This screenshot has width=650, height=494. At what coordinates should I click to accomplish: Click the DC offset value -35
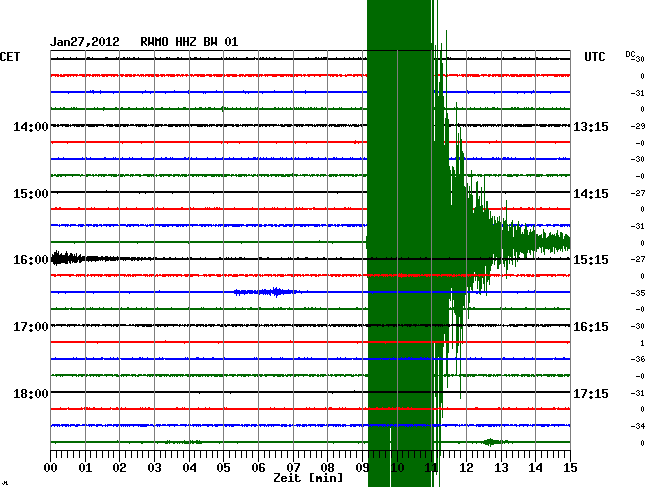tap(638, 293)
